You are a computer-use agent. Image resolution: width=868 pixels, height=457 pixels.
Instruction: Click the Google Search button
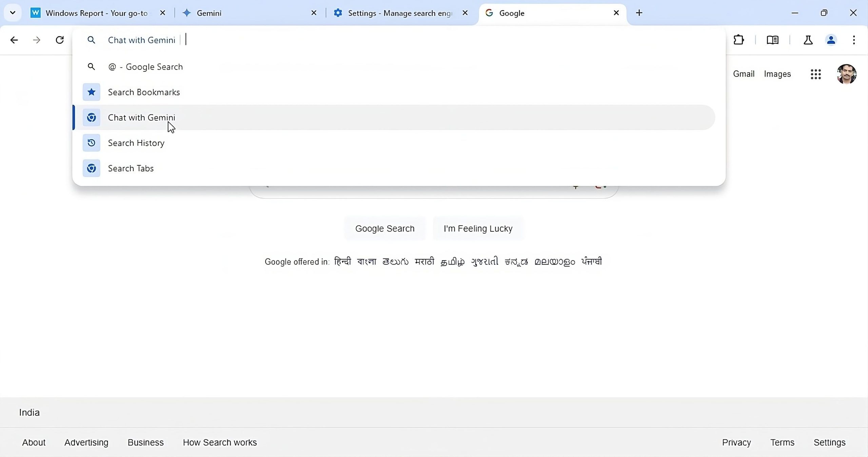(385, 229)
